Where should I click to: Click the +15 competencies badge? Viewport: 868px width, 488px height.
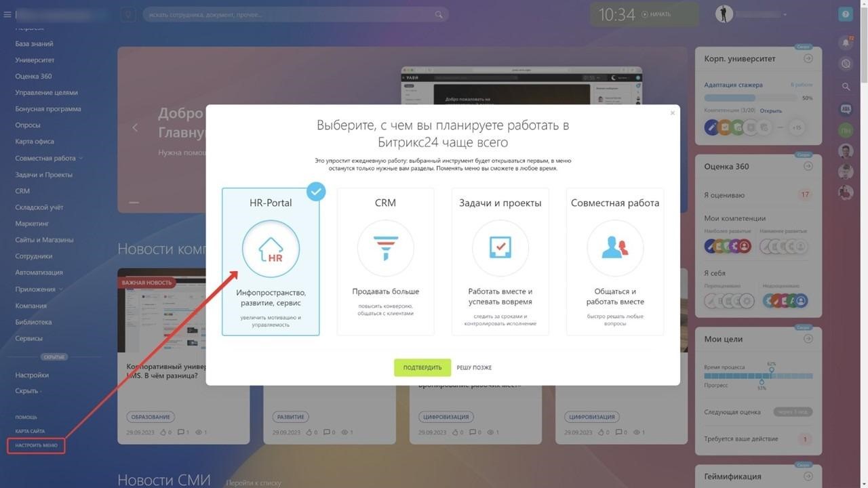(x=796, y=127)
